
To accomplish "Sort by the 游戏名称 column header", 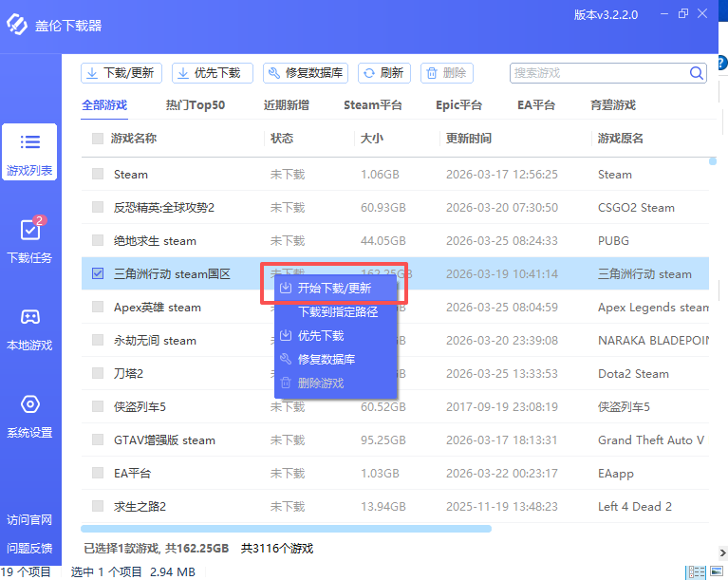I will pos(134,139).
